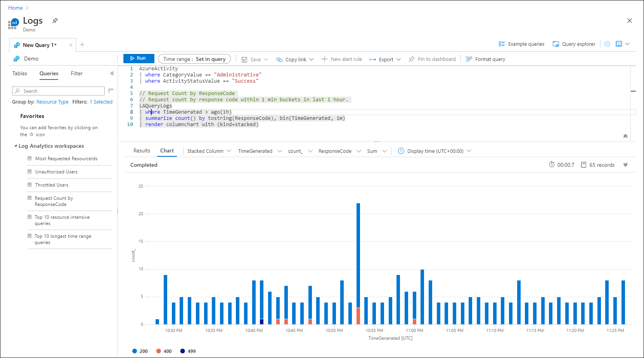
Task: Switch to the Tables tab
Action: [20, 73]
